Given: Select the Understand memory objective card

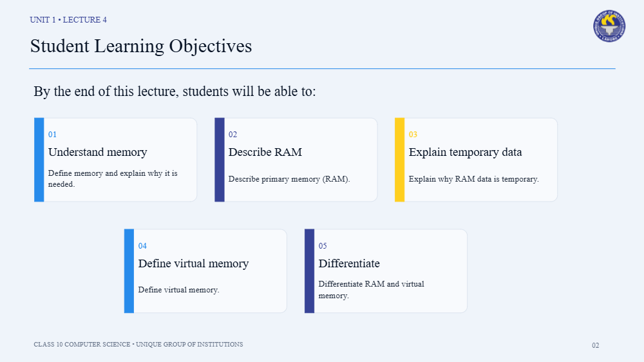Looking at the screenshot, I should [115, 160].
